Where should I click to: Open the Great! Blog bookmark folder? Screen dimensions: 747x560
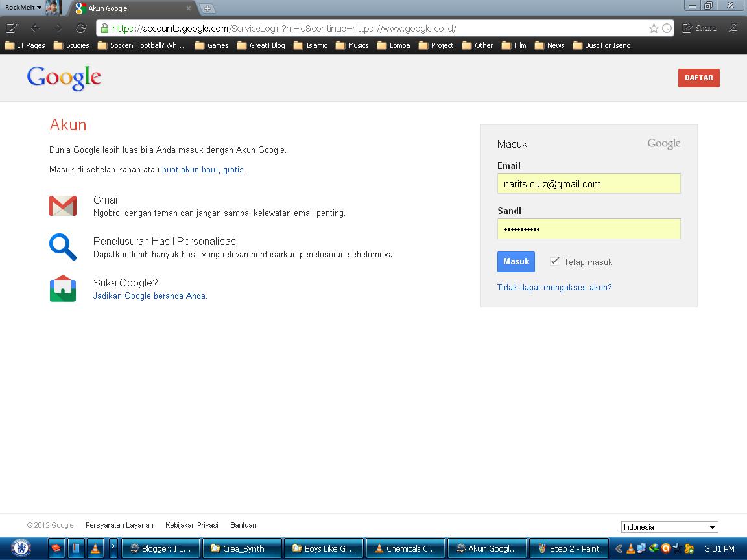point(261,45)
